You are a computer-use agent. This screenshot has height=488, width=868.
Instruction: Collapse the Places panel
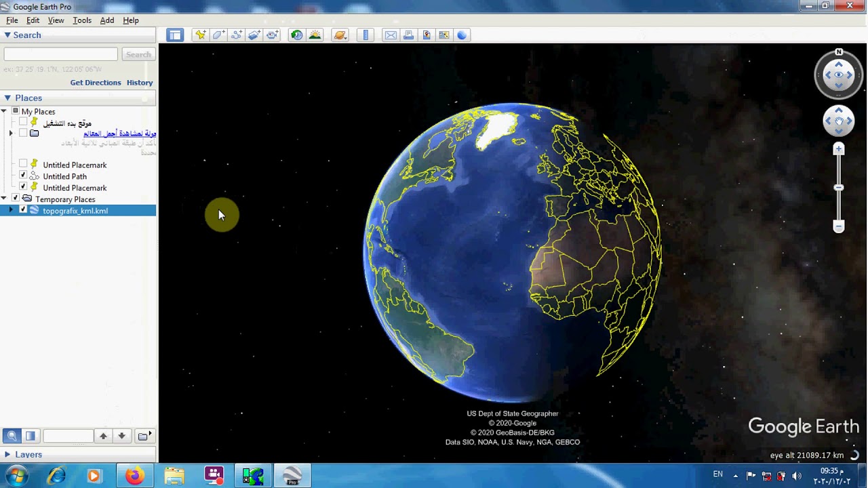7,98
